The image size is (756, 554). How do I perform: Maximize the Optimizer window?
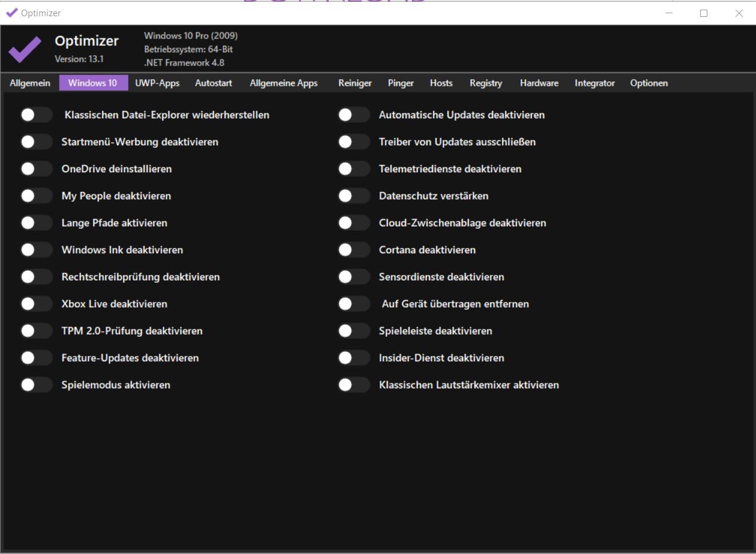coord(704,13)
